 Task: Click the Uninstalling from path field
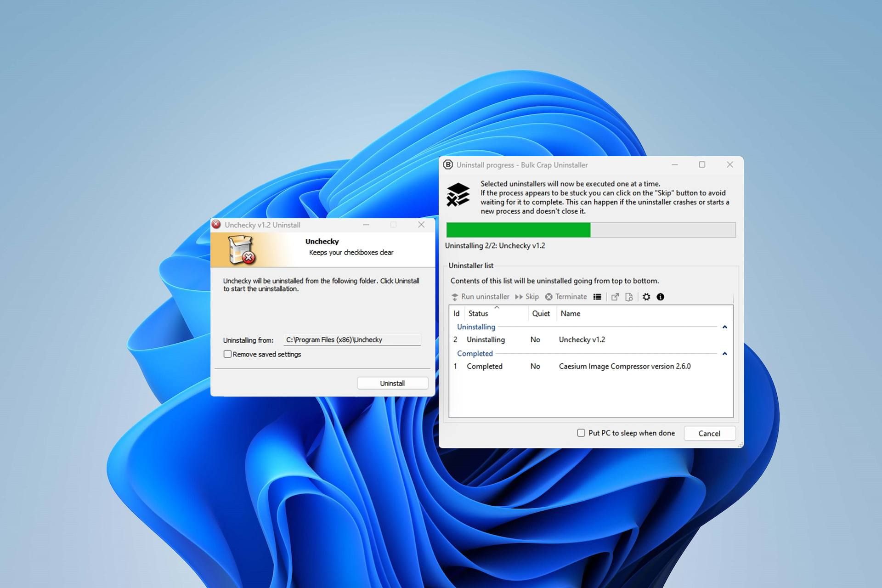352,340
